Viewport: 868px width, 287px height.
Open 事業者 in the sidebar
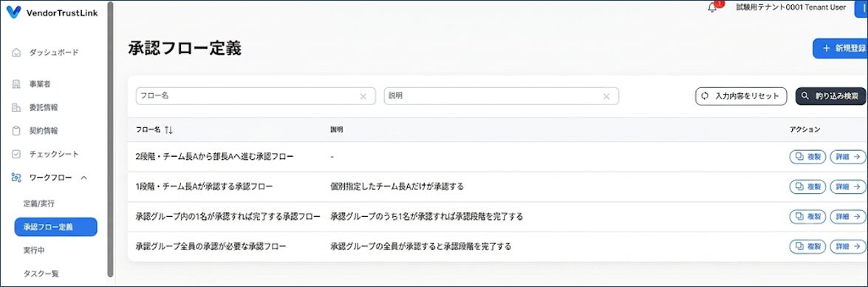coord(40,84)
